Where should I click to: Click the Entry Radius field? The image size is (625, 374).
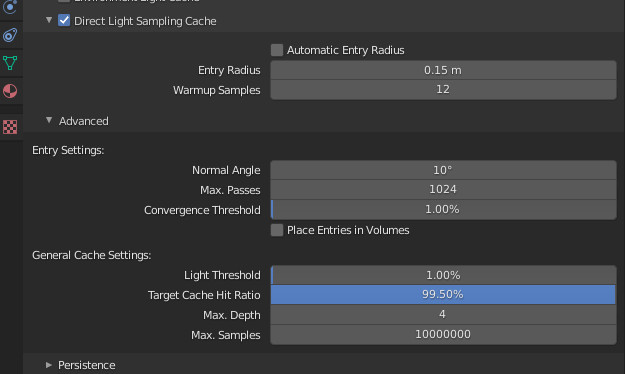coord(443,70)
